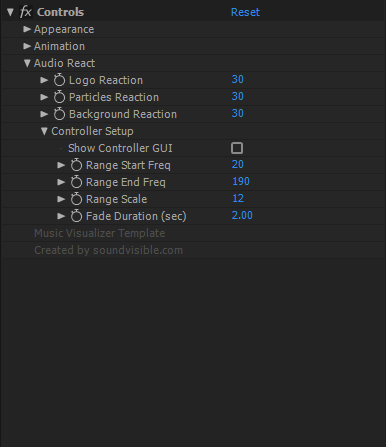The image size is (386, 447).
Task: Click Range End Freq stopwatch icon
Action: pos(76,182)
